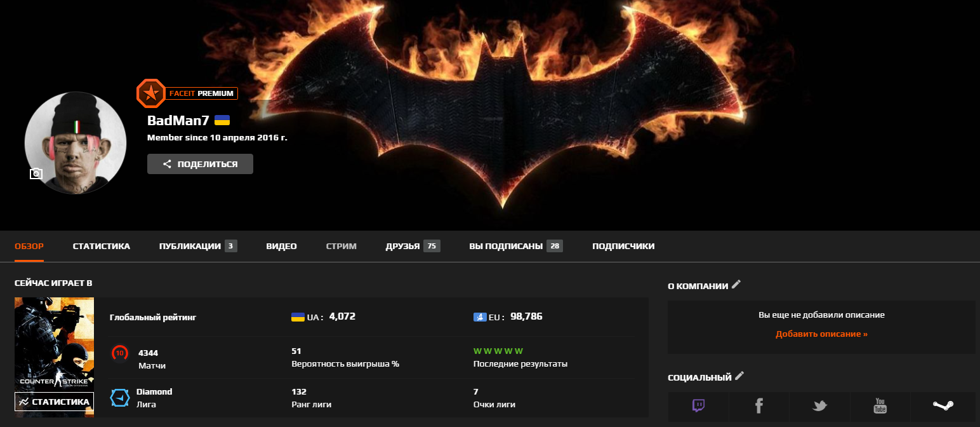Click the FACEIT PREMIUM label
The image size is (980, 427).
[x=201, y=93]
